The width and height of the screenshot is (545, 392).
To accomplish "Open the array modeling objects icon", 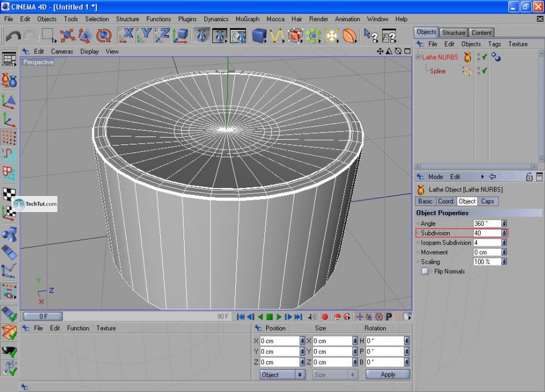I will pos(313,36).
